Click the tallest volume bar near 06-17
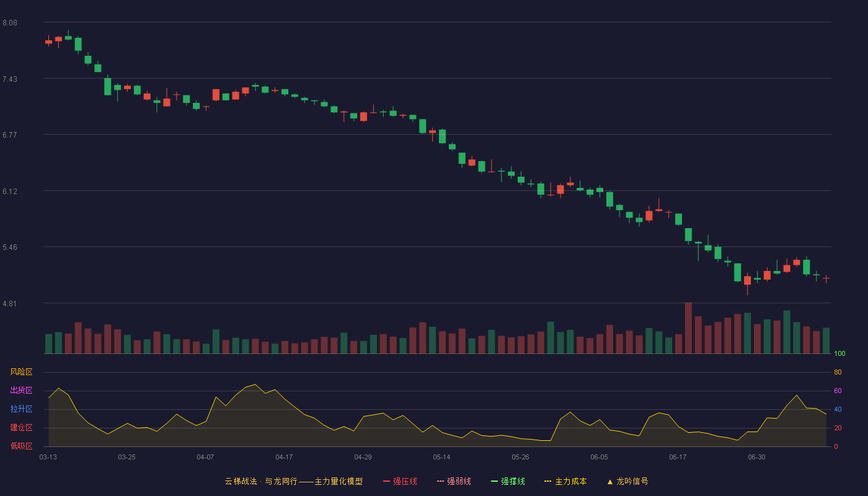This screenshot has height=496, width=868. (688, 328)
